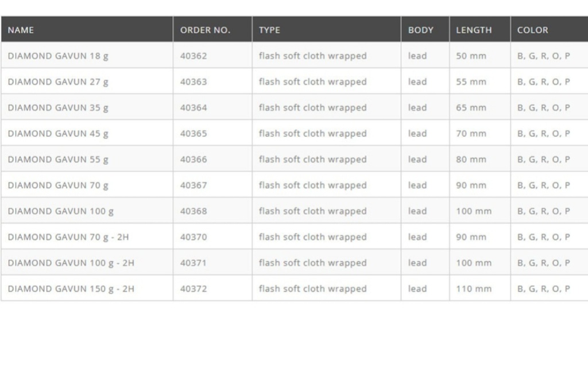
Task: Click the TYPE column header
Action: point(269,30)
